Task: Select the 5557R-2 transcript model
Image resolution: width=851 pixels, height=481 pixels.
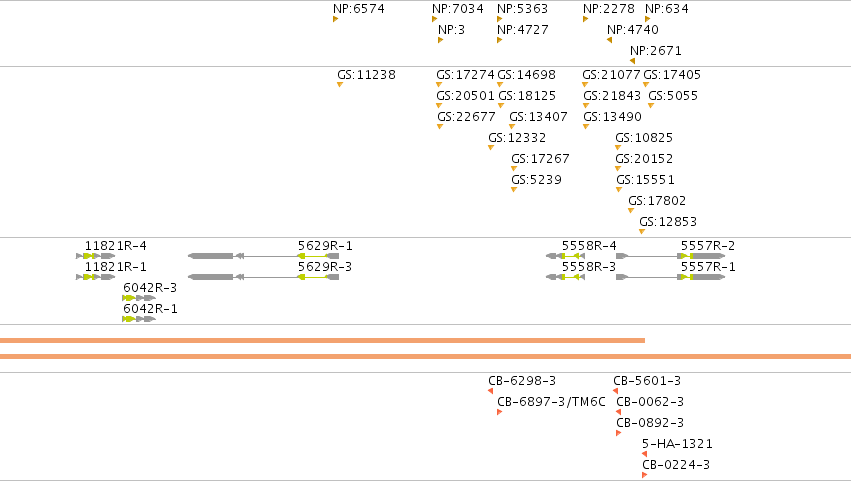Action: pos(671,256)
